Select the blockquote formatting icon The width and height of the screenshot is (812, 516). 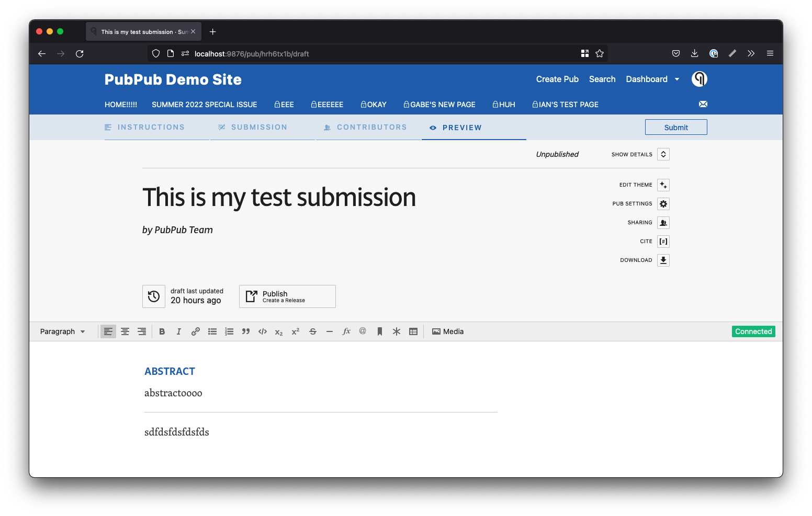pyautogui.click(x=245, y=331)
